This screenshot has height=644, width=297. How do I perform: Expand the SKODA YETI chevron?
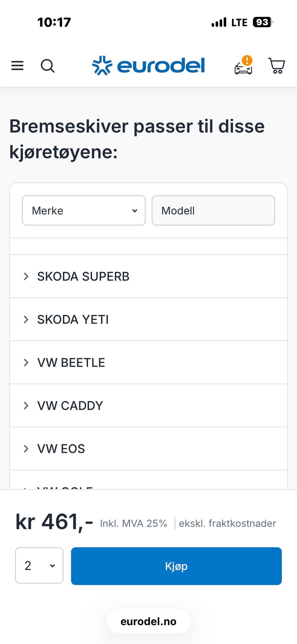tap(26, 319)
